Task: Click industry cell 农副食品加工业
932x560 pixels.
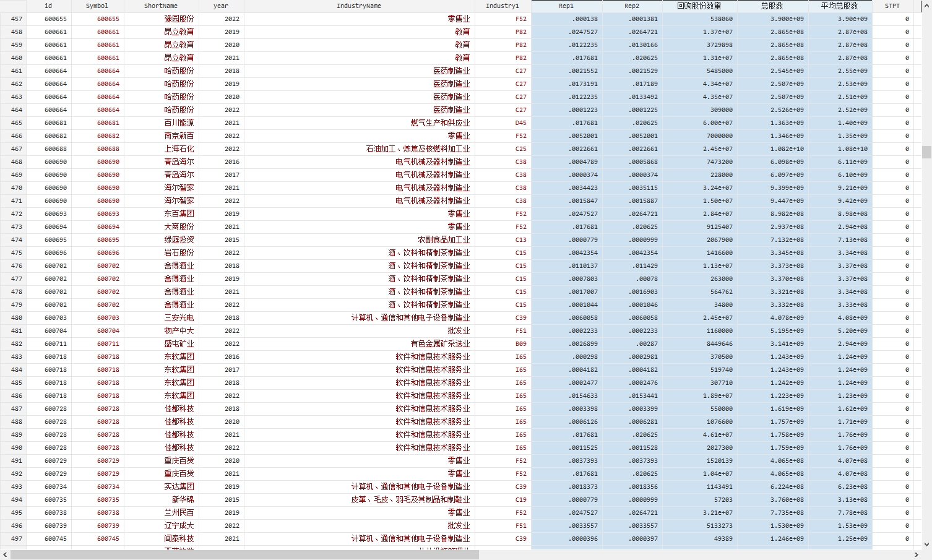Action: pyautogui.click(x=444, y=239)
